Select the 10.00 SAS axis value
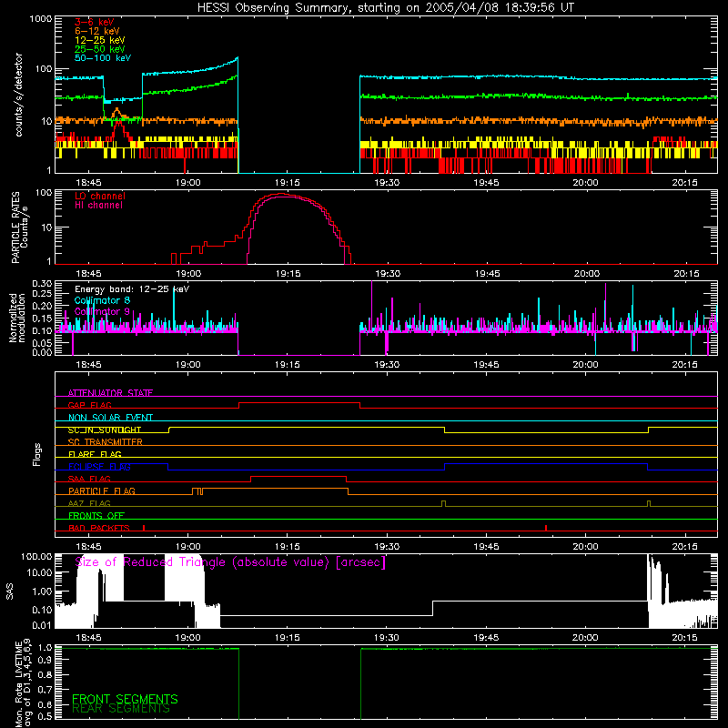This screenshot has height=728, width=728. 39,573
